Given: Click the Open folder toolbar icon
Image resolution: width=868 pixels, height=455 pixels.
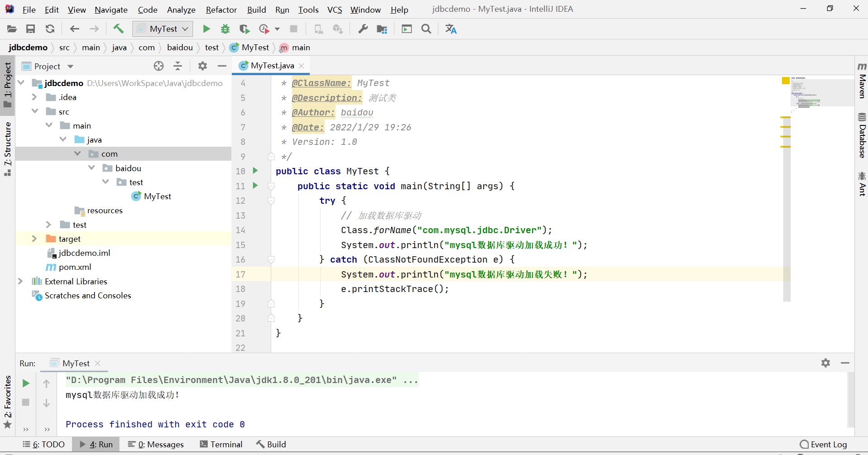Looking at the screenshot, I should coord(12,29).
